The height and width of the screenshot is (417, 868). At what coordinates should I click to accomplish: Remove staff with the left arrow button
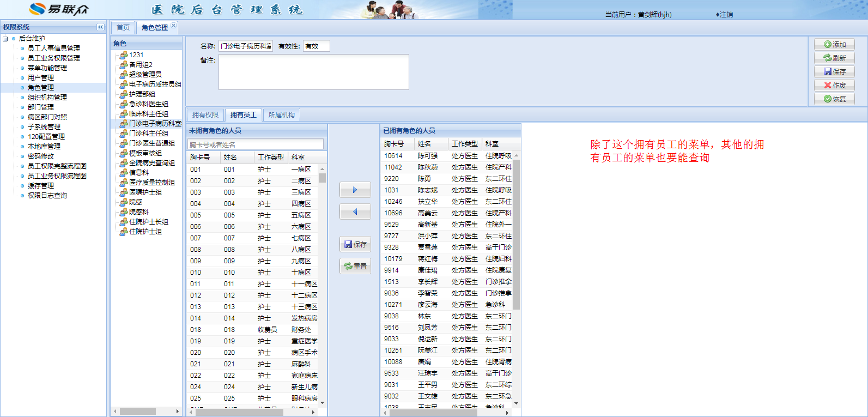(355, 211)
